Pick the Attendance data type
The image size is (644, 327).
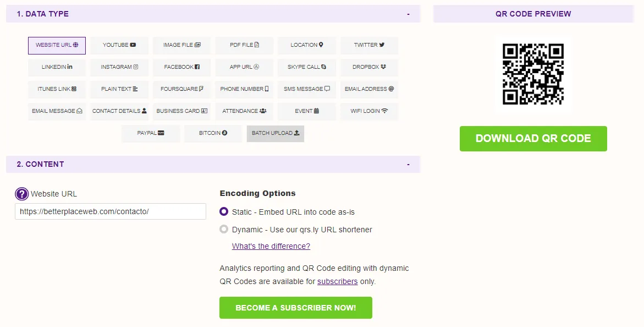(244, 111)
